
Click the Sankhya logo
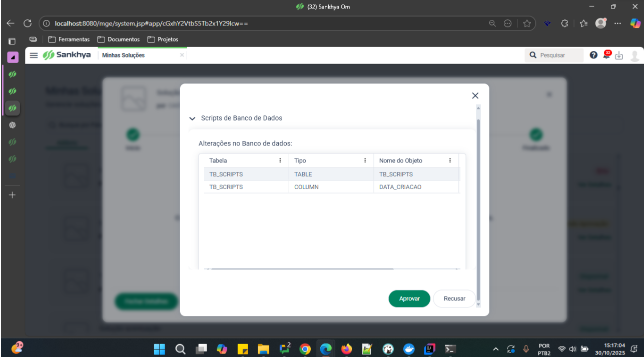pyautogui.click(x=67, y=55)
